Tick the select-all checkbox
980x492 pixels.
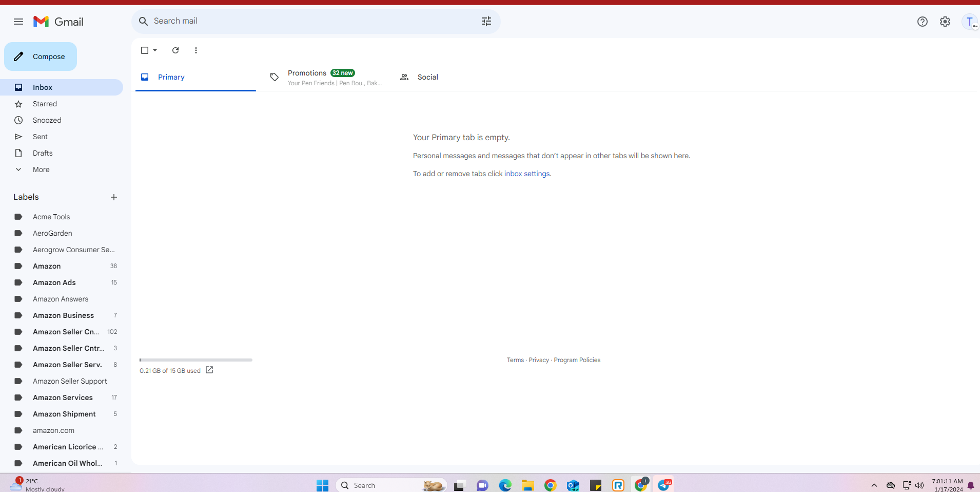click(145, 50)
